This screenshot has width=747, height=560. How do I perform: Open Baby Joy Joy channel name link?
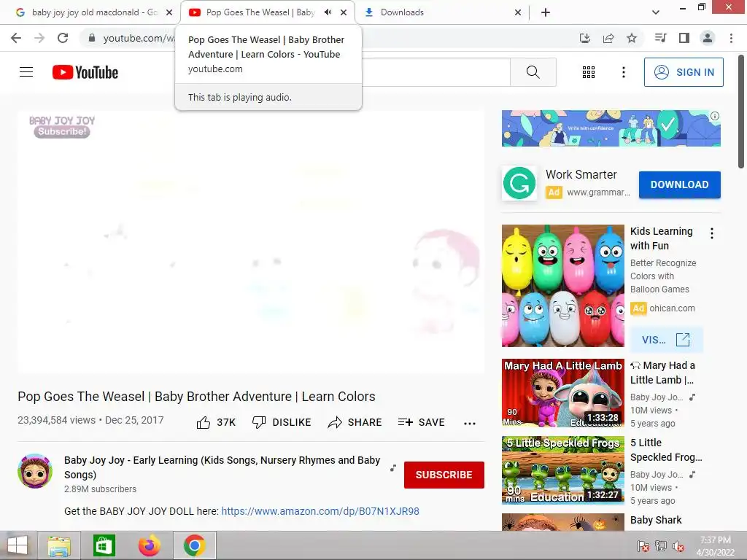point(222,467)
